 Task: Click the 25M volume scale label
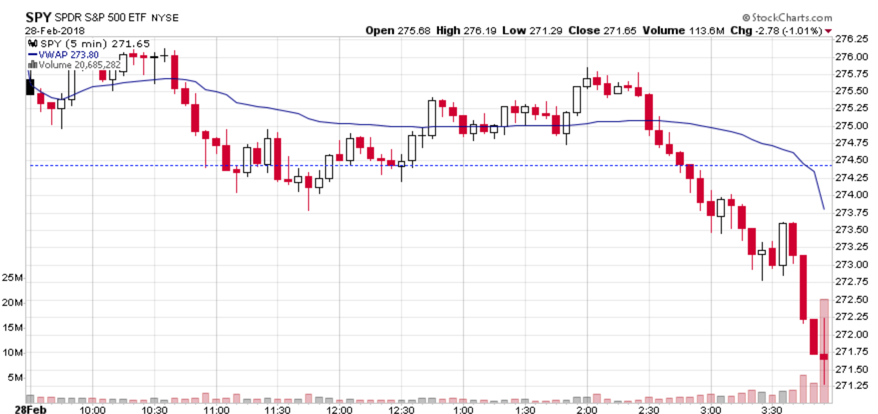pos(14,276)
